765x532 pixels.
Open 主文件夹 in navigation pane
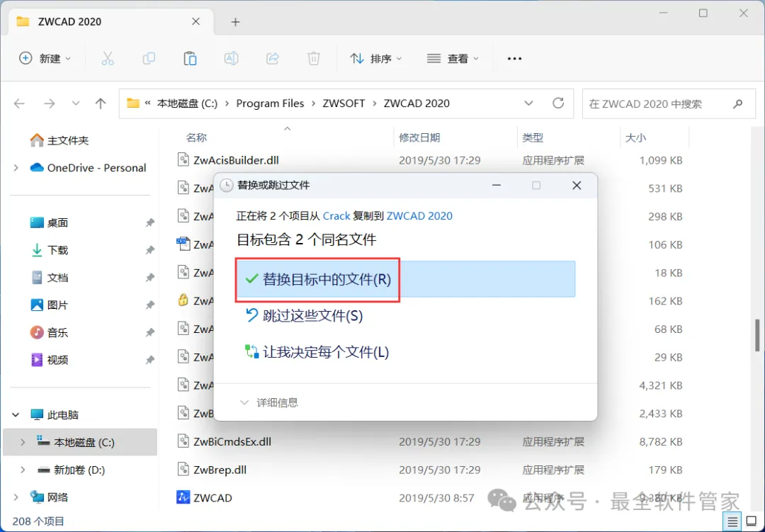59,140
